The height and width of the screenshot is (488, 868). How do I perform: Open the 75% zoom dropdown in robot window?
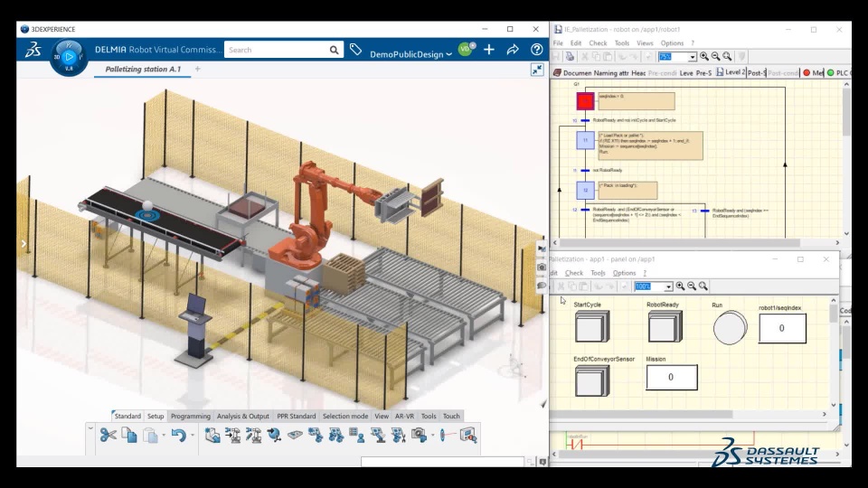click(x=692, y=57)
